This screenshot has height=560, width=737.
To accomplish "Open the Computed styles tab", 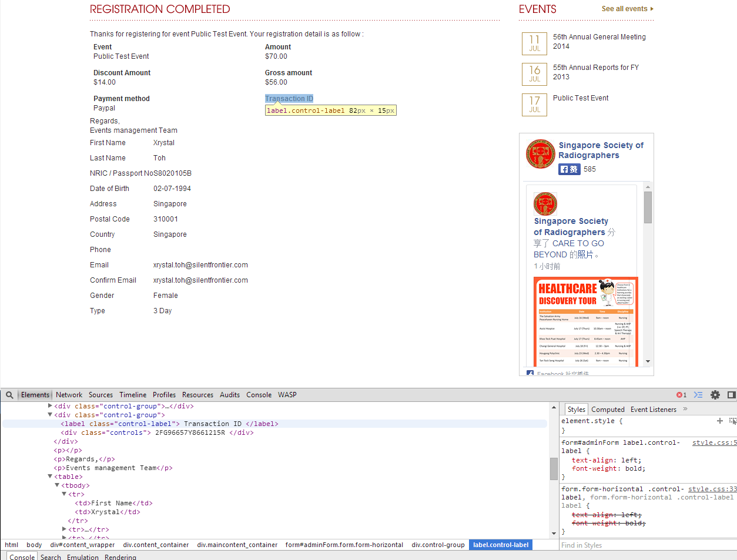I will click(608, 410).
